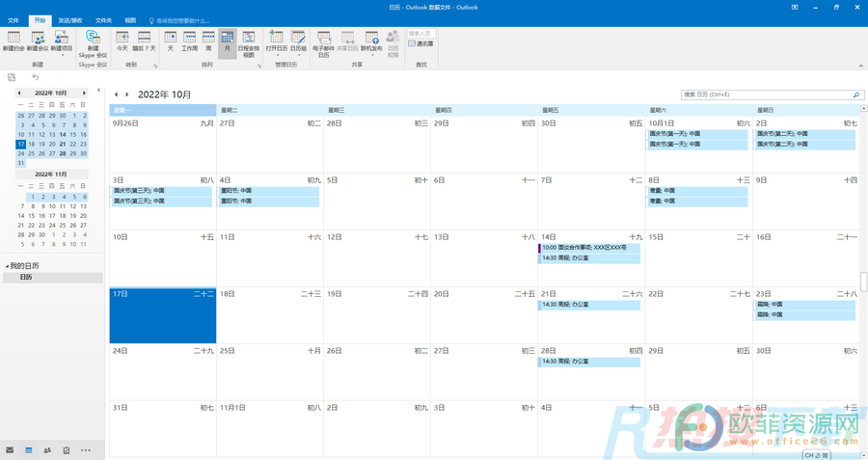Switch to Week view (周)

point(208,41)
